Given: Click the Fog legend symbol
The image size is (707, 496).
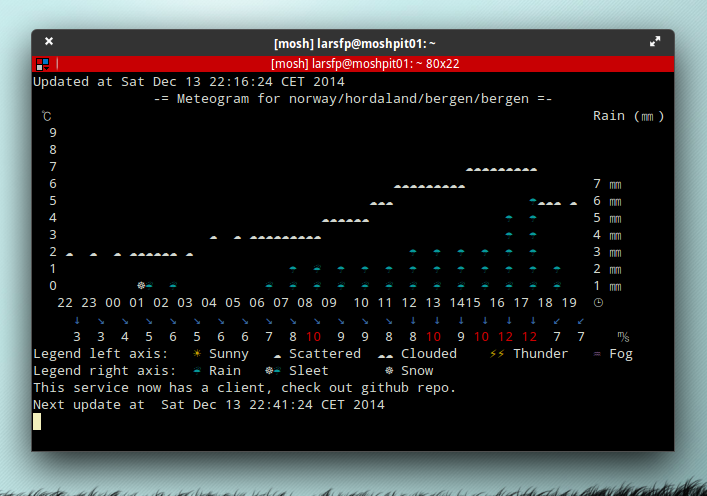Looking at the screenshot, I should (597, 354).
